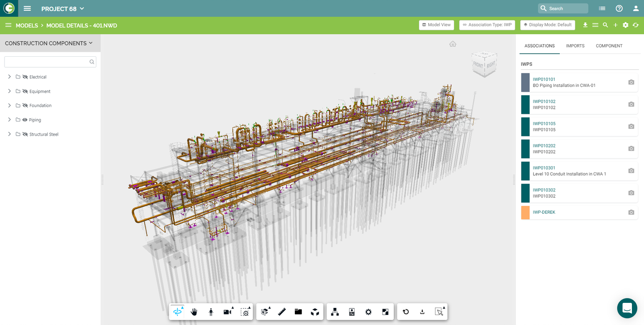The image size is (644, 325).
Task: Open viewer settings gear in bottom toolbar
Action: (x=368, y=311)
